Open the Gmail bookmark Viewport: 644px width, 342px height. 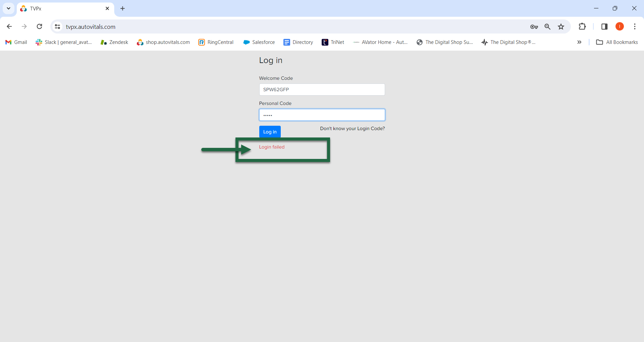(16, 42)
